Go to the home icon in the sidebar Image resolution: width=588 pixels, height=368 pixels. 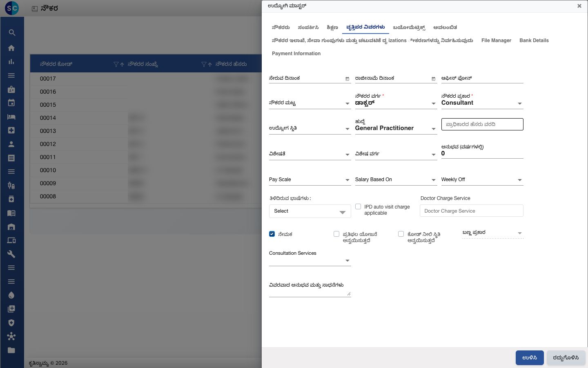point(11,48)
